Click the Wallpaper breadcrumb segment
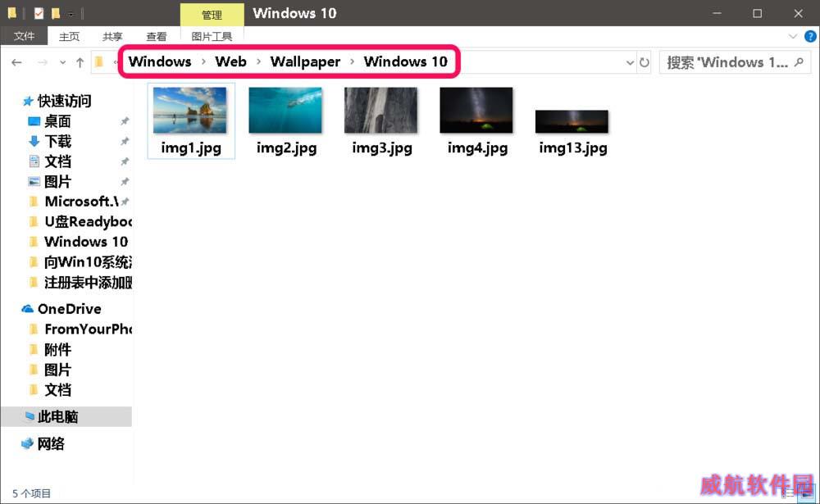 point(305,61)
